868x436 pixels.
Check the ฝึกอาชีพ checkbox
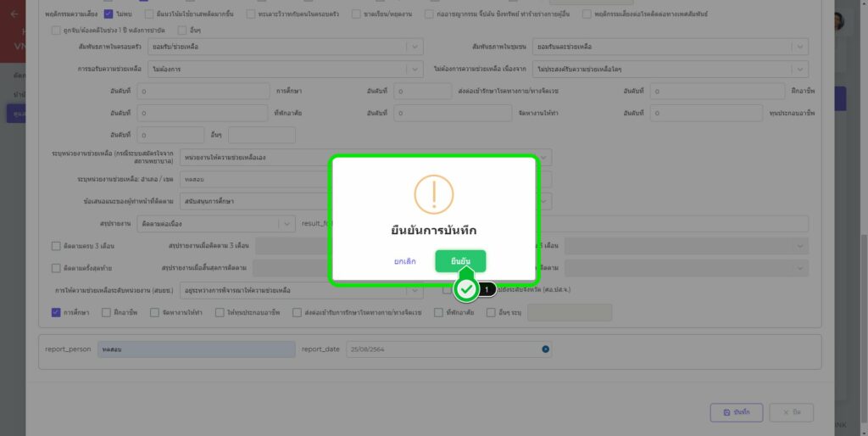(x=105, y=312)
